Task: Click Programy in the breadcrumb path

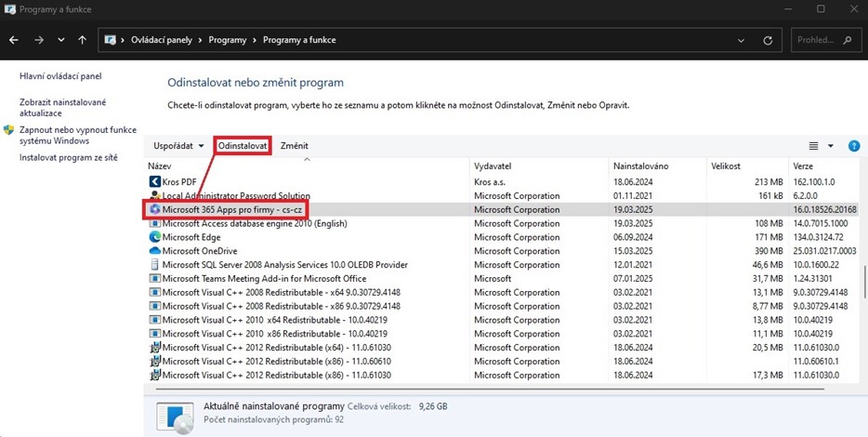Action: [x=227, y=41]
